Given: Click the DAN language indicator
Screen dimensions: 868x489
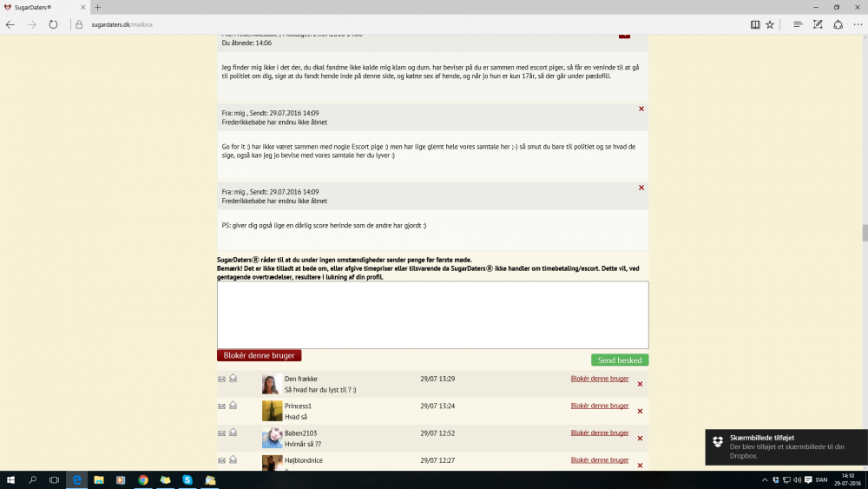Looking at the screenshot, I should [x=821, y=480].
